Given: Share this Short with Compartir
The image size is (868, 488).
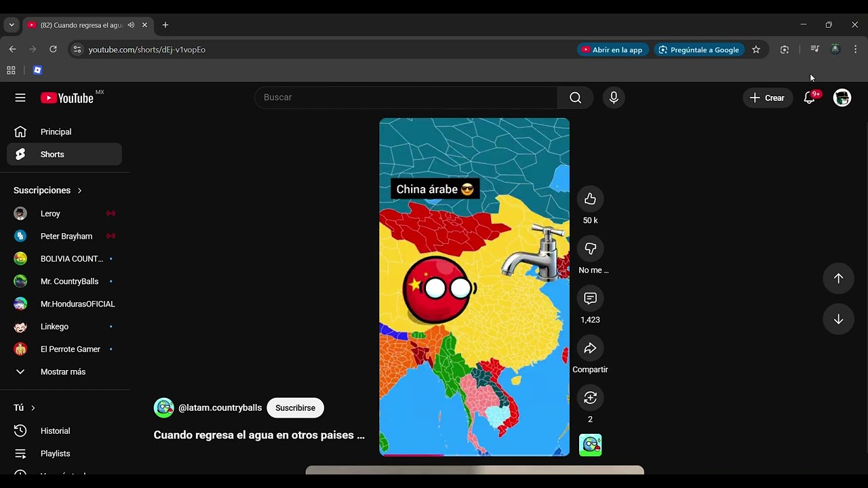Looking at the screenshot, I should coord(590,348).
